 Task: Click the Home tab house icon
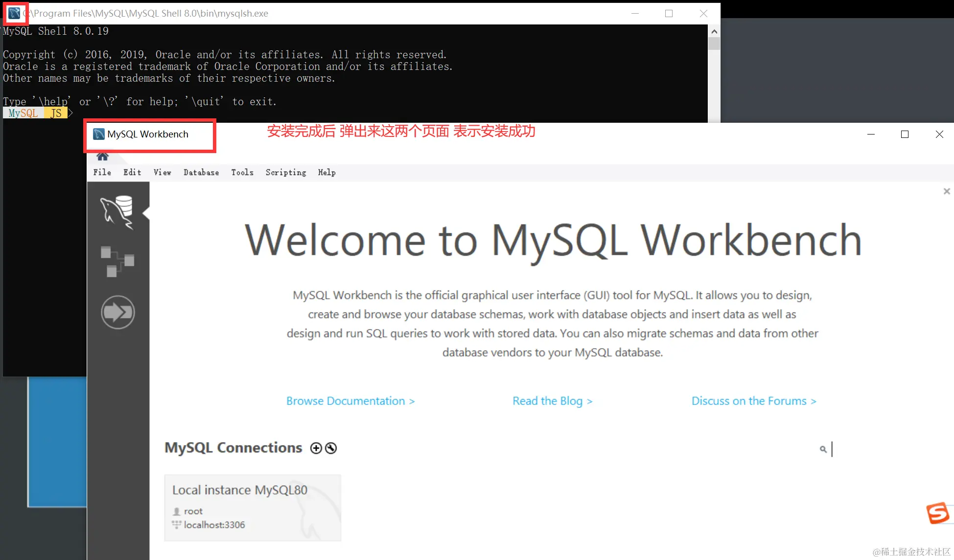pos(102,157)
